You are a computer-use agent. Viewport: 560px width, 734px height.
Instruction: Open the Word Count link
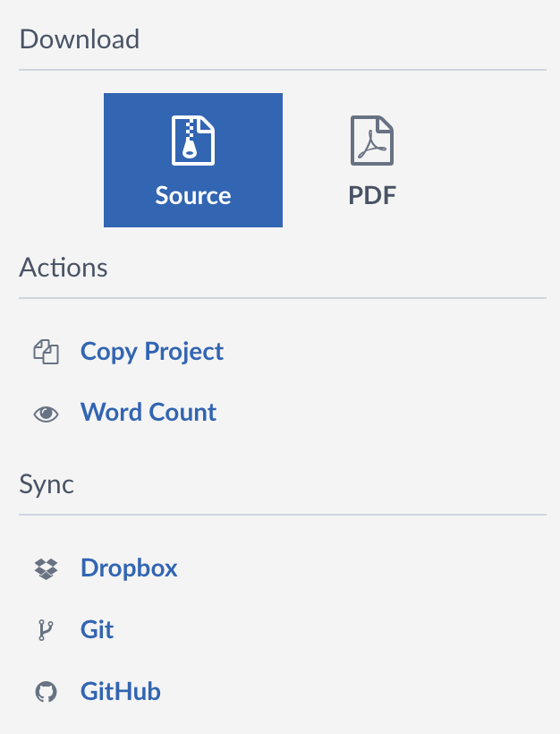point(148,412)
